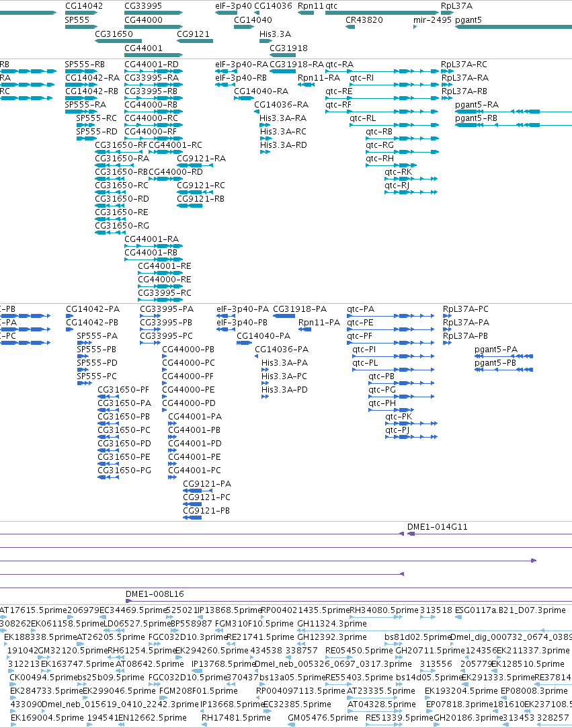Click the mir-2495 gene label
This screenshot has height=728, width=572.
point(433,20)
